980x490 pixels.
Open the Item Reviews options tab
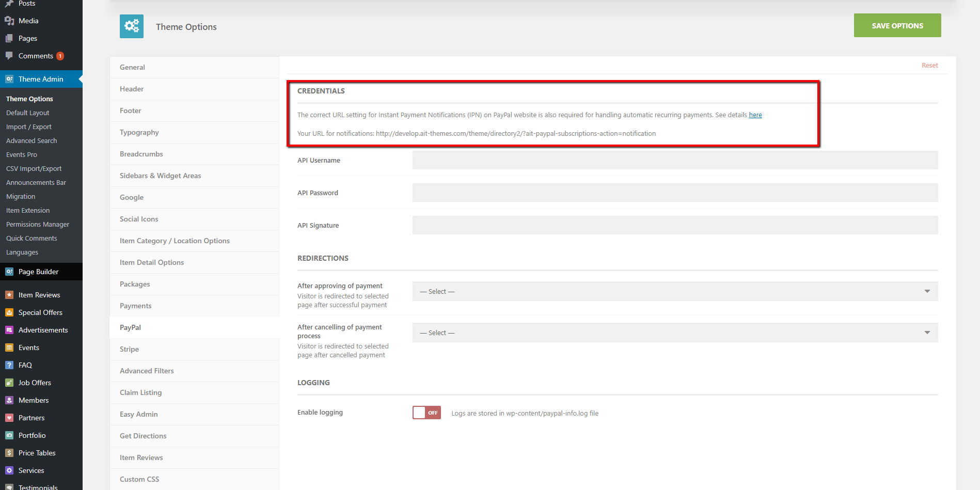tap(194, 457)
